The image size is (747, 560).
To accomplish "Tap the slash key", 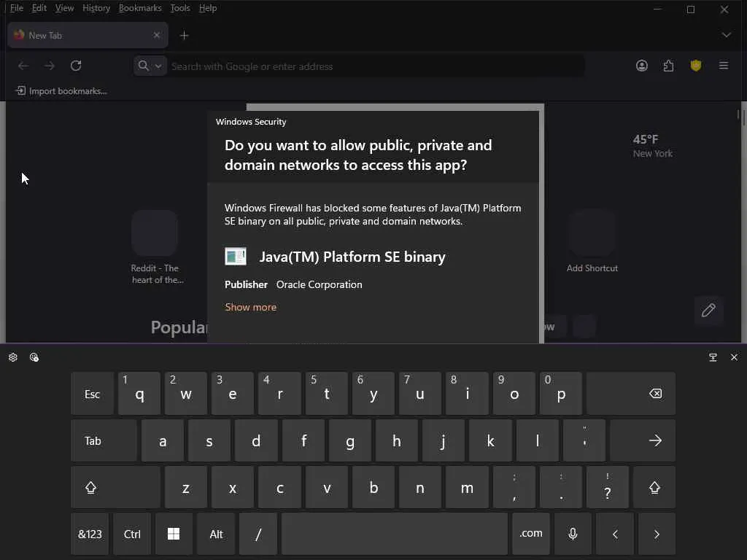I will coord(258,534).
